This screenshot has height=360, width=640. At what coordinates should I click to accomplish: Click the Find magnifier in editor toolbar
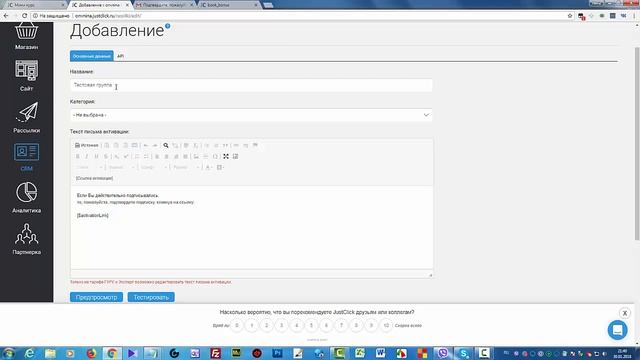[x=166, y=145]
